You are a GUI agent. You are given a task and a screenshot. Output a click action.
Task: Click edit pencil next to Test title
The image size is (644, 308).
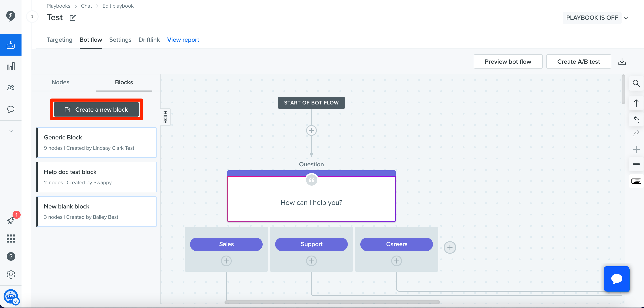[x=73, y=18]
